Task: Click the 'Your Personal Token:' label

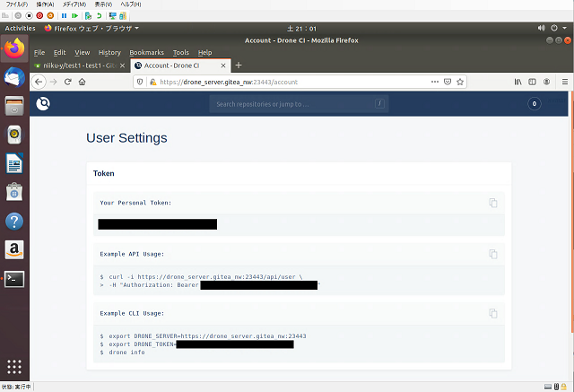Action: pos(135,203)
